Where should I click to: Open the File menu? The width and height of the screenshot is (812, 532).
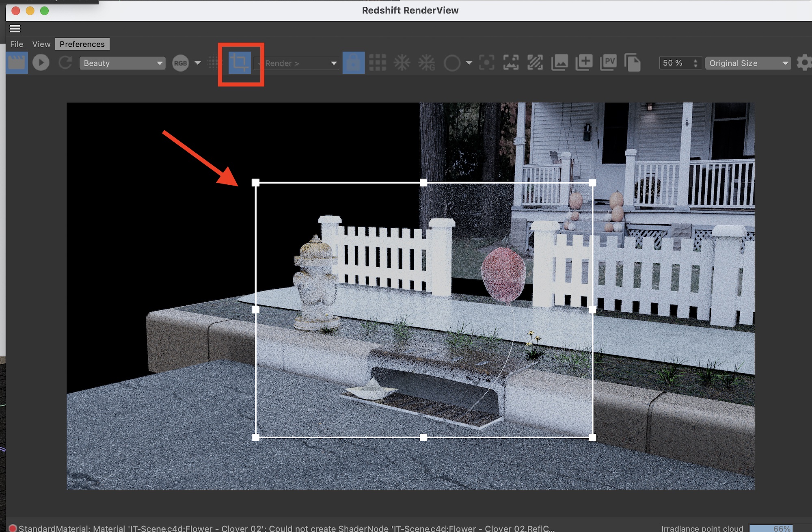(x=17, y=44)
